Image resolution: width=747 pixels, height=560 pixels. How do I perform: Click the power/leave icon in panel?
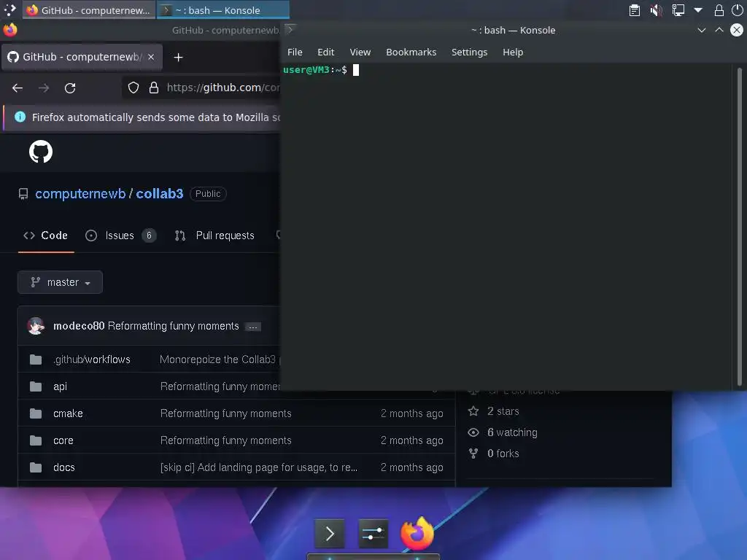tap(737, 10)
